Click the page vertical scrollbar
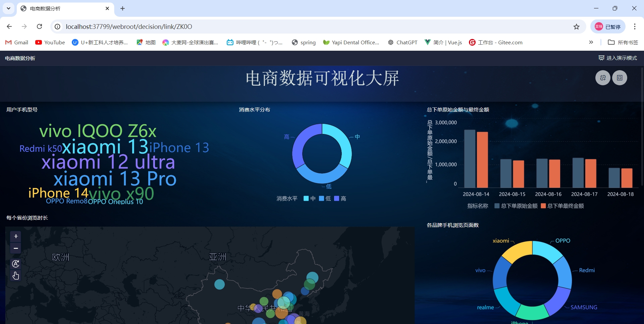644x324 pixels. click(x=642, y=126)
